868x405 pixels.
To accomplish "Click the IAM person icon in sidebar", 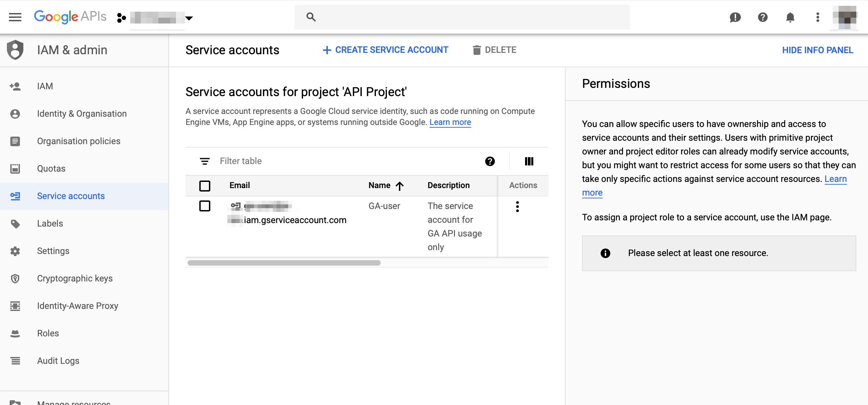I will pos(15,86).
